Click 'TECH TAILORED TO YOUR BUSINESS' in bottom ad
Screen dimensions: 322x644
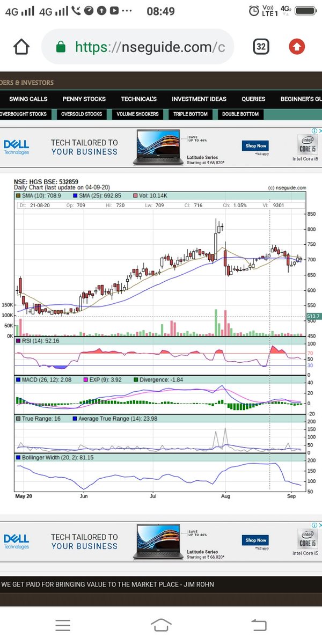[84, 541]
